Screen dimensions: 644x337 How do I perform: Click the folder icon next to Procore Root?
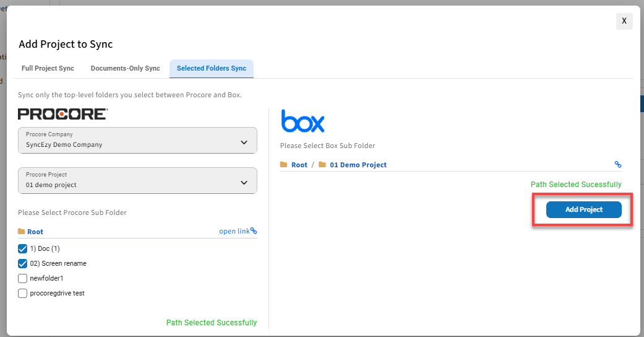(22, 231)
